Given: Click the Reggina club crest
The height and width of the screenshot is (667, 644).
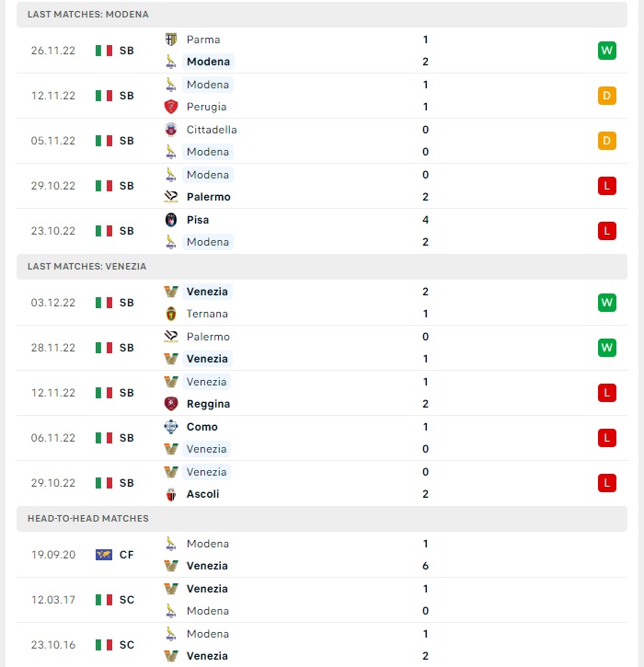Looking at the screenshot, I should [x=171, y=404].
